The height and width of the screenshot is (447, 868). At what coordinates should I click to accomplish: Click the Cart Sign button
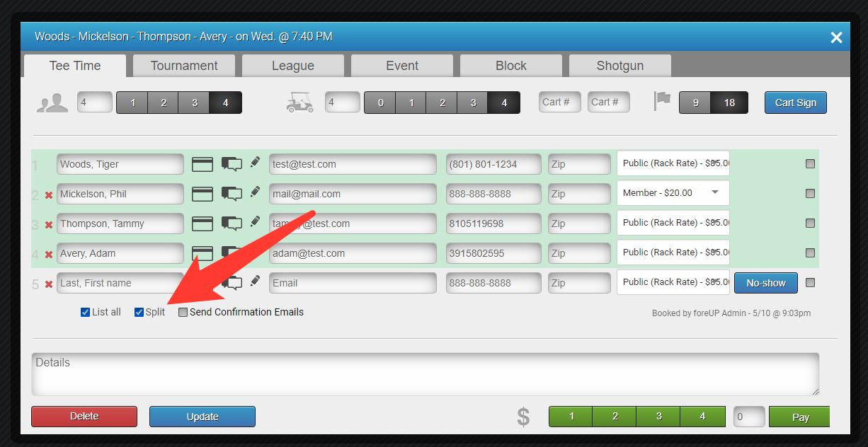[795, 102]
